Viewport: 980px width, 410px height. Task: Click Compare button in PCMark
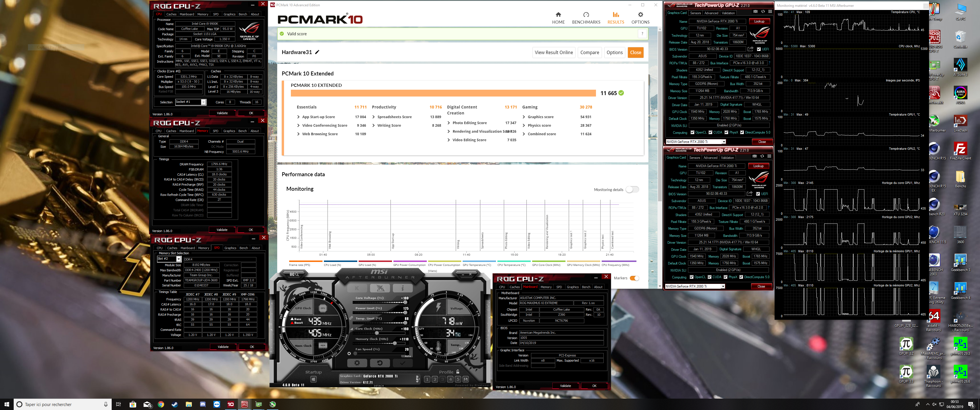589,52
